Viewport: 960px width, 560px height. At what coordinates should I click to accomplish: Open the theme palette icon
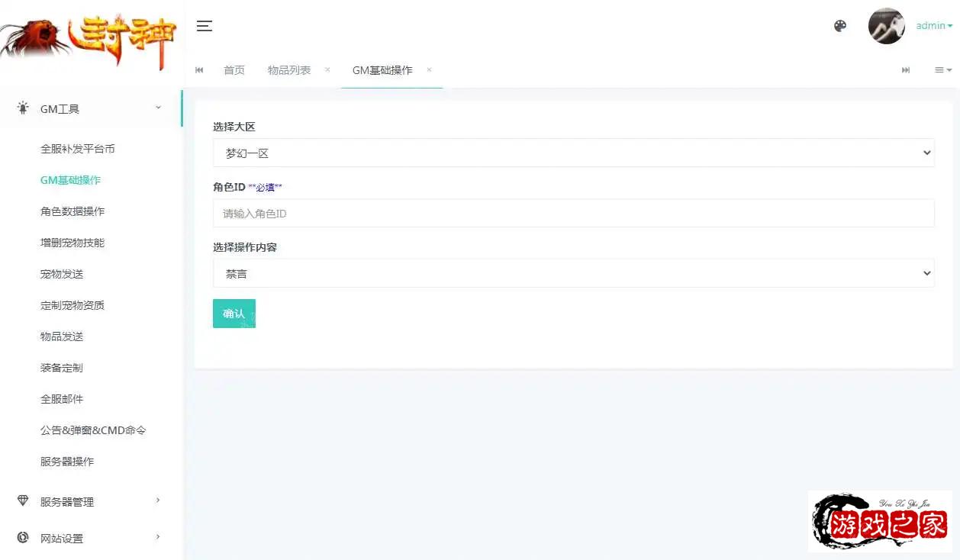[840, 26]
